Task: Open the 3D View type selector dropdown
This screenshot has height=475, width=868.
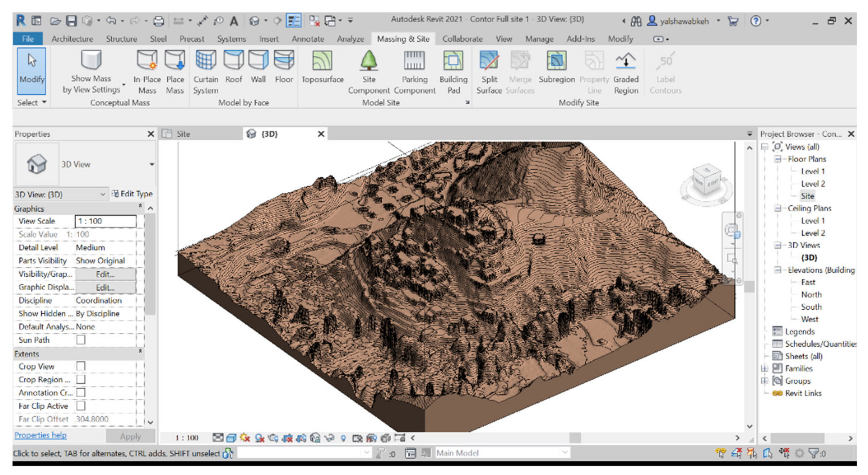Action: point(152,164)
